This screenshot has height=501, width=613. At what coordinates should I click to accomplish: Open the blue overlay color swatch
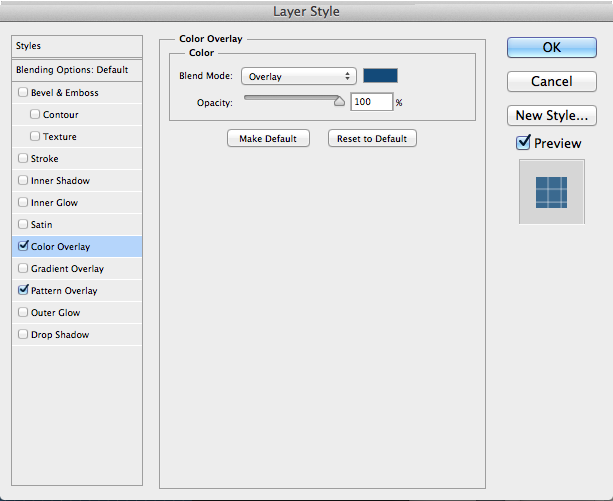[x=380, y=76]
